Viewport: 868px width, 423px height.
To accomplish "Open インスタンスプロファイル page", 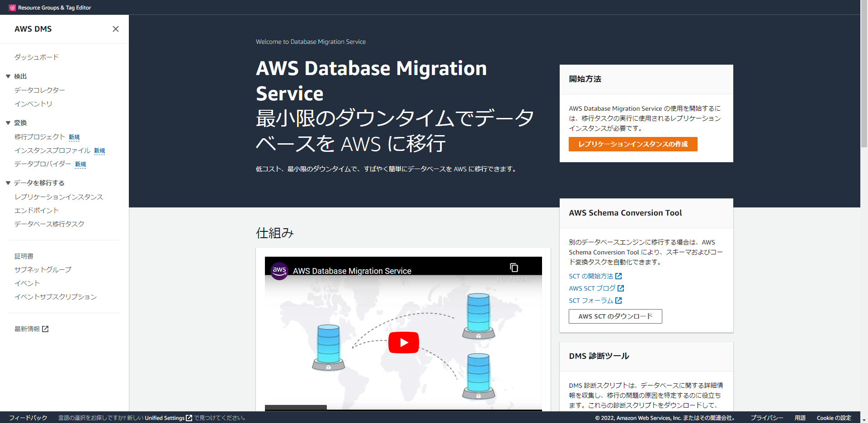I will (52, 150).
